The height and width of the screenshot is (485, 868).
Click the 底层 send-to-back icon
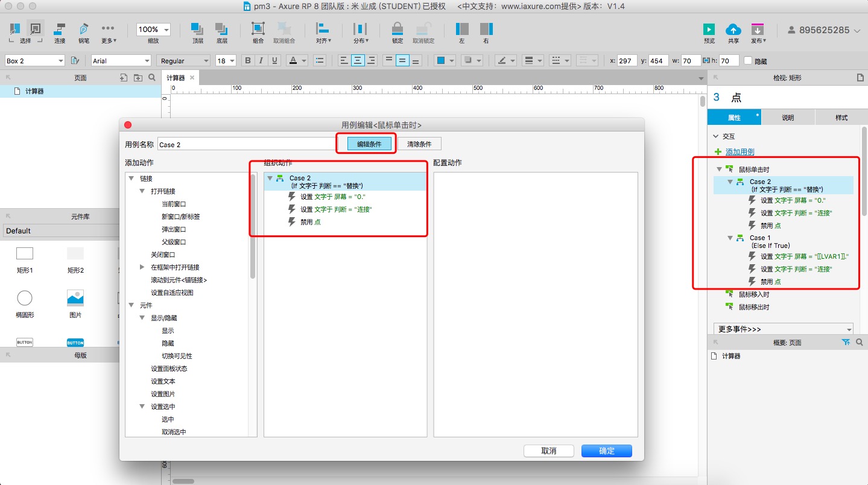tap(221, 29)
